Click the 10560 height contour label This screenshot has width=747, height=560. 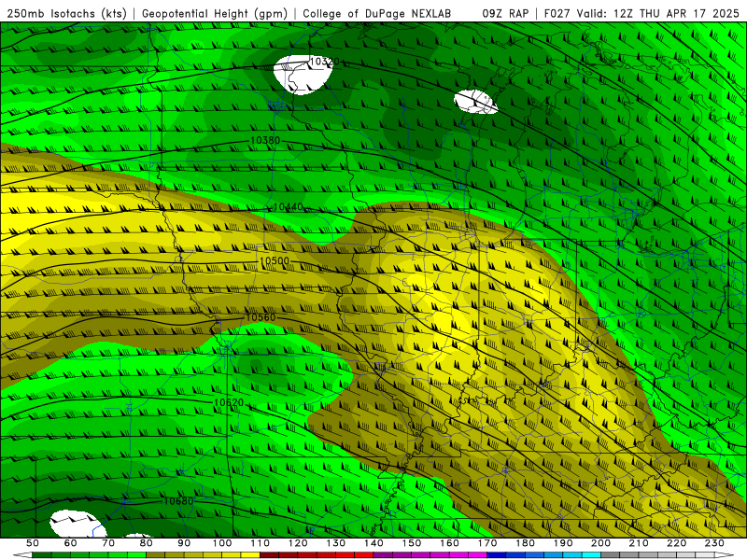click(x=261, y=317)
